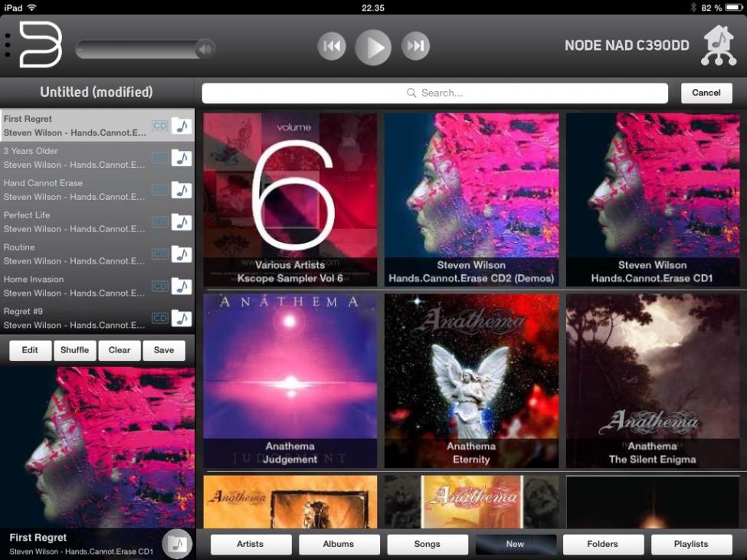The width and height of the screenshot is (747, 560).
Task: Clear the play queue
Action: [x=119, y=350]
